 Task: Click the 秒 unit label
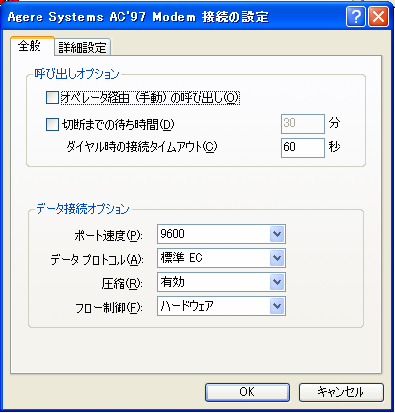[334, 147]
